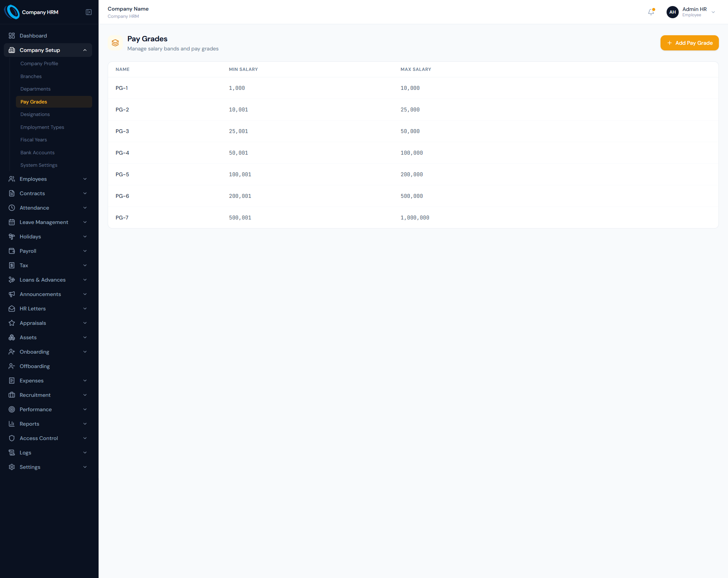Screen dimensions: 728x578
Task: Click the Pay Grades layers icon
Action: [x=115, y=43]
